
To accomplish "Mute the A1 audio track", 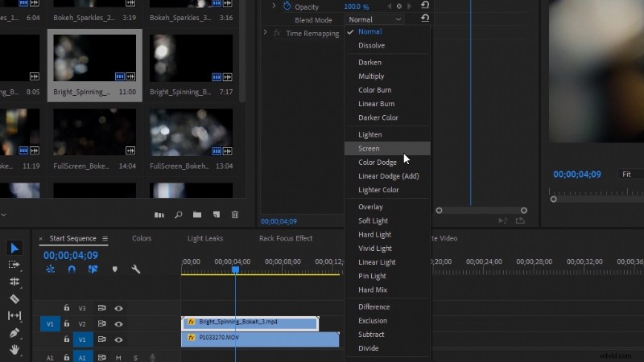I will 118,357.
